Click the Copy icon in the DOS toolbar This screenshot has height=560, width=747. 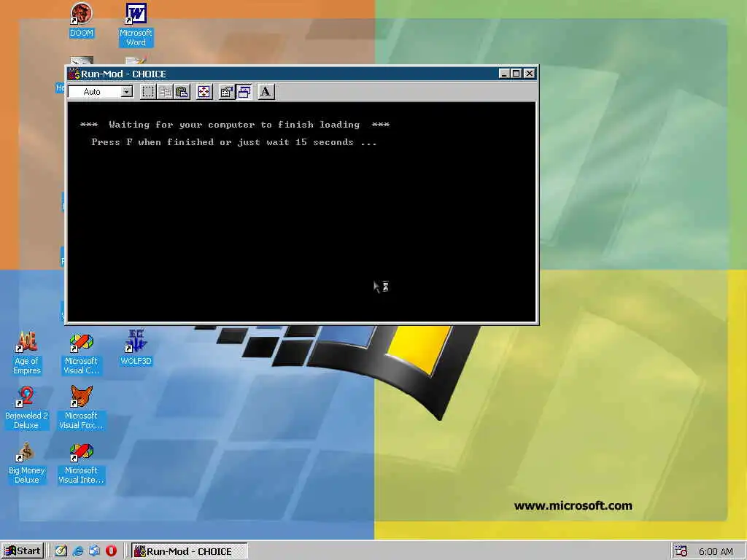166,91
